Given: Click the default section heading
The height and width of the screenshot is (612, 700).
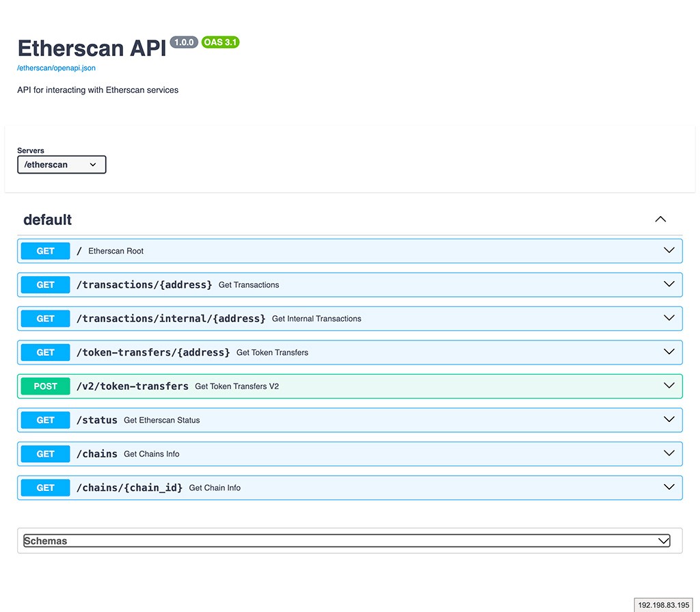Looking at the screenshot, I should pyautogui.click(x=47, y=219).
